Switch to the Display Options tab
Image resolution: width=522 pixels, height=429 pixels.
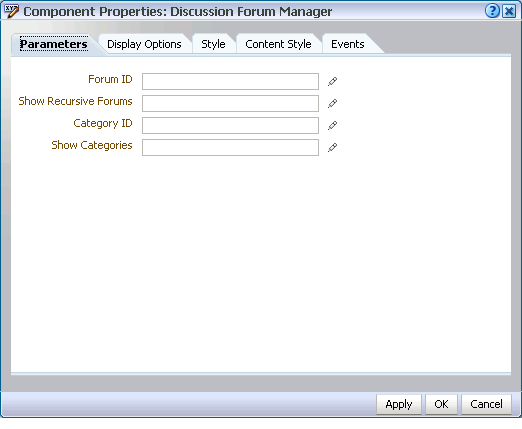click(x=144, y=44)
